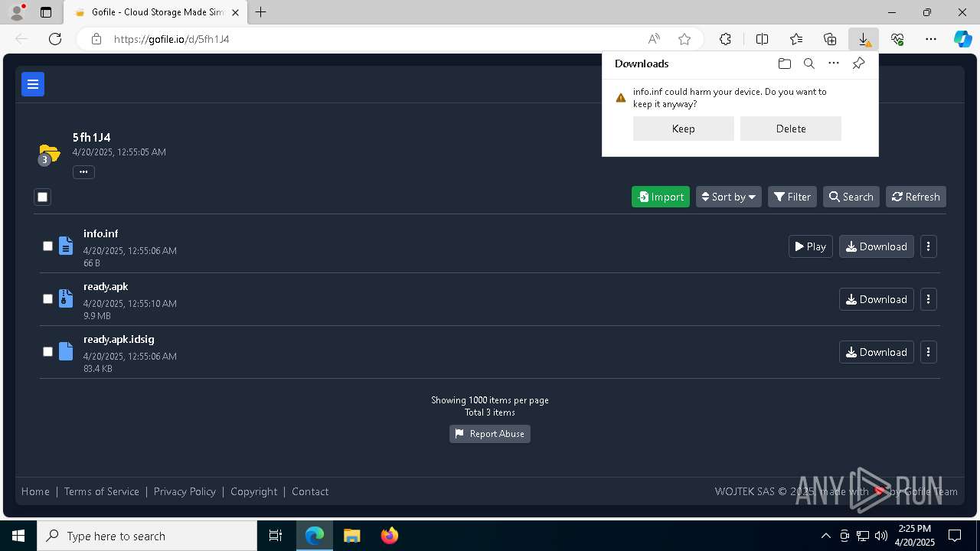The height and width of the screenshot is (551, 980).
Task: Click the Read aloud icon
Action: tap(654, 39)
